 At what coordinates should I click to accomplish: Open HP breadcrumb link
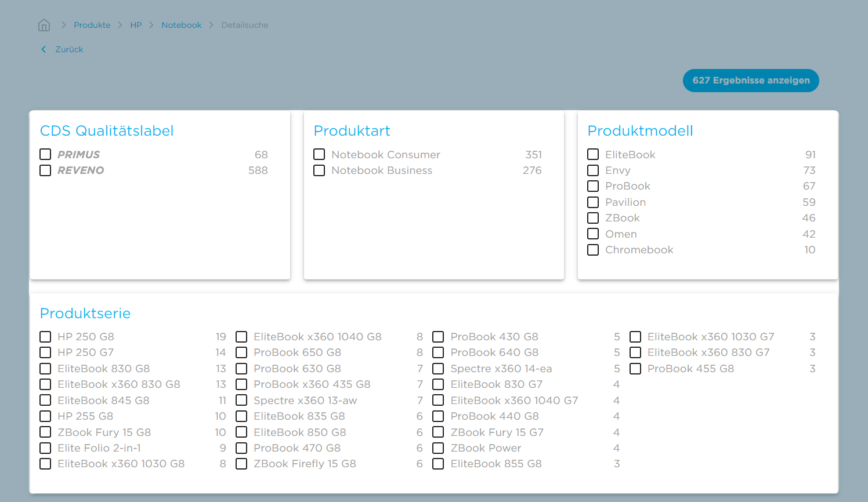coord(136,25)
